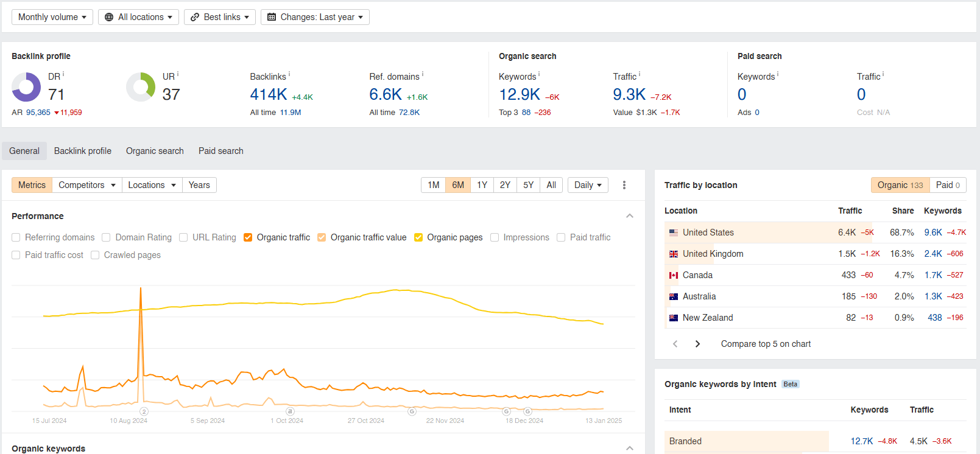980x454 pixels.
Task: Set chart range to All
Action: click(x=551, y=185)
